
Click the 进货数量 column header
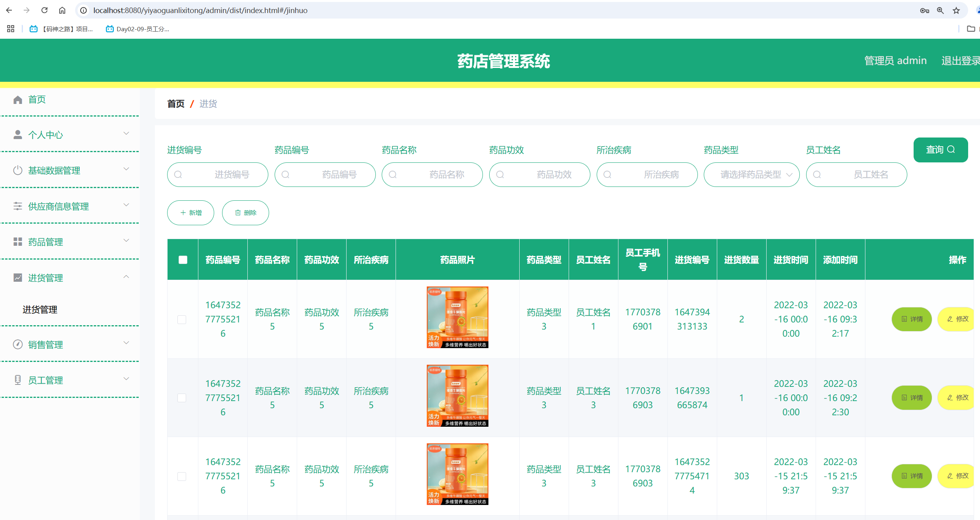coord(741,260)
